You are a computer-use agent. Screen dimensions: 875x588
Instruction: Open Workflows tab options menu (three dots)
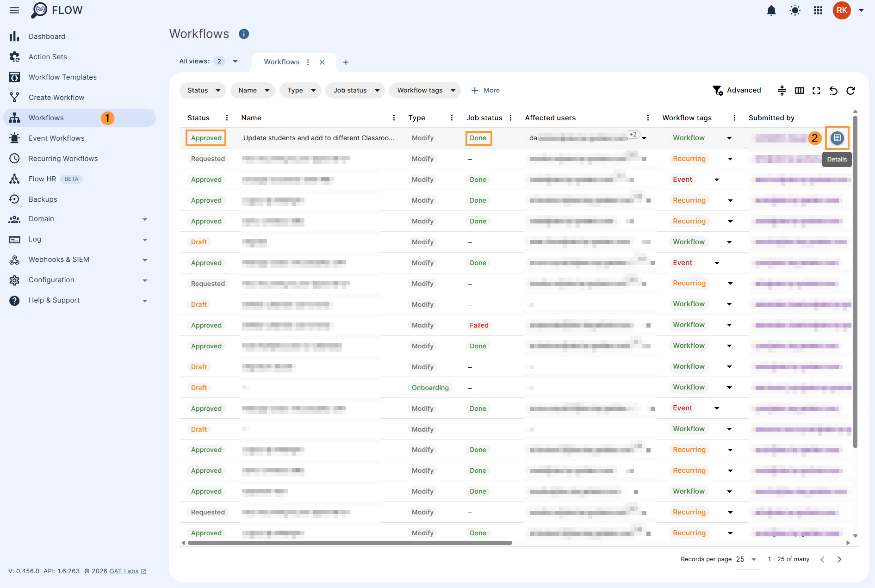coord(308,62)
